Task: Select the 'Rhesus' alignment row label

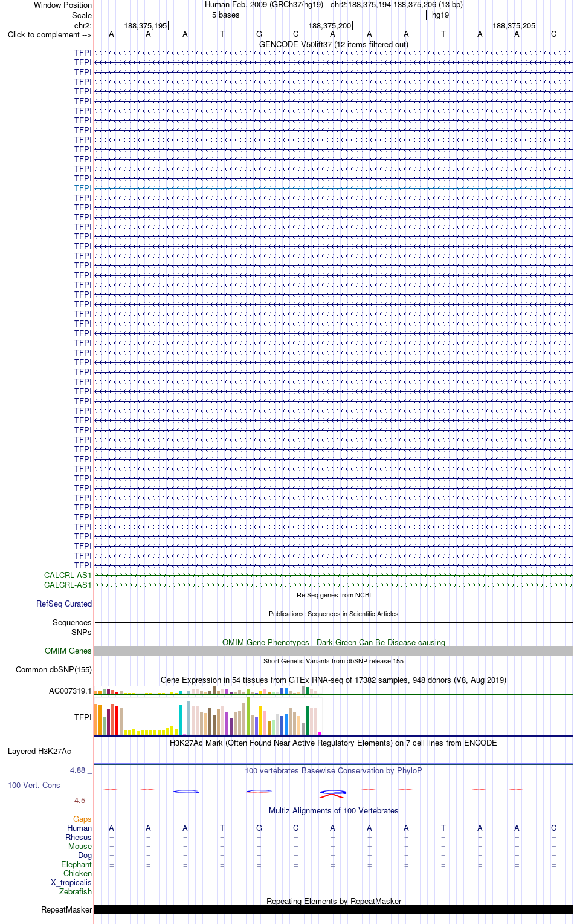Action: tap(79, 837)
